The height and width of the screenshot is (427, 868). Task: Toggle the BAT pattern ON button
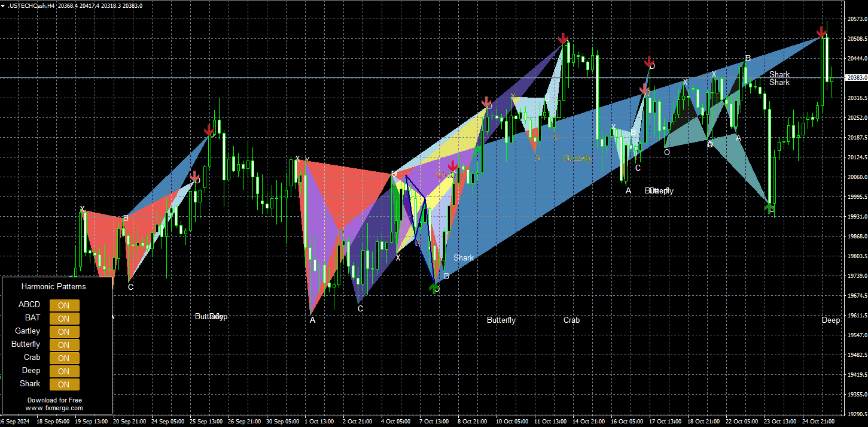pos(64,319)
